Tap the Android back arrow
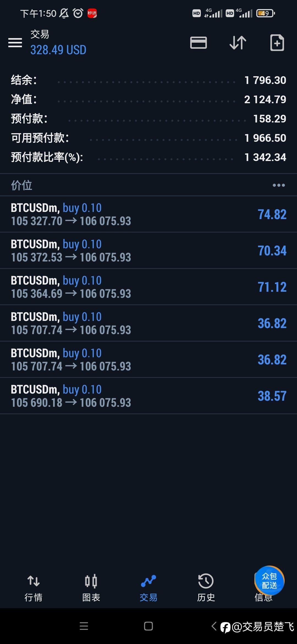Image resolution: width=297 pixels, height=644 pixels. click(x=214, y=626)
